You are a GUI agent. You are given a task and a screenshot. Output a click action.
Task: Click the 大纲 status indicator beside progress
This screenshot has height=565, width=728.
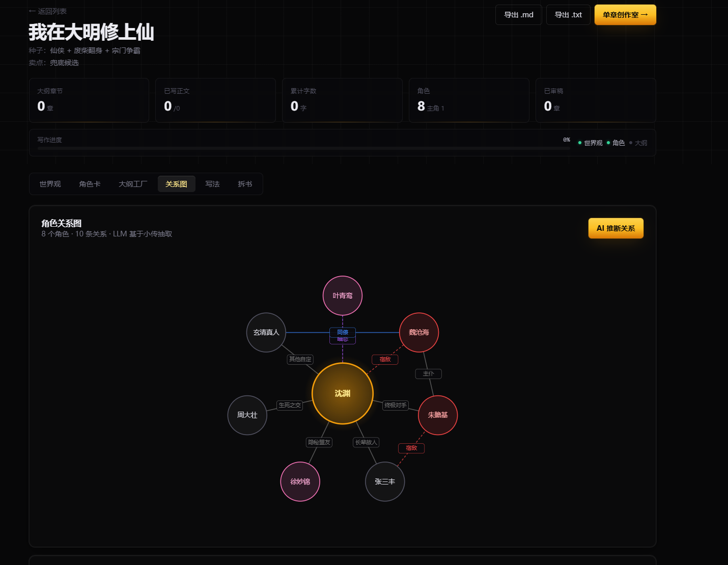click(x=638, y=143)
